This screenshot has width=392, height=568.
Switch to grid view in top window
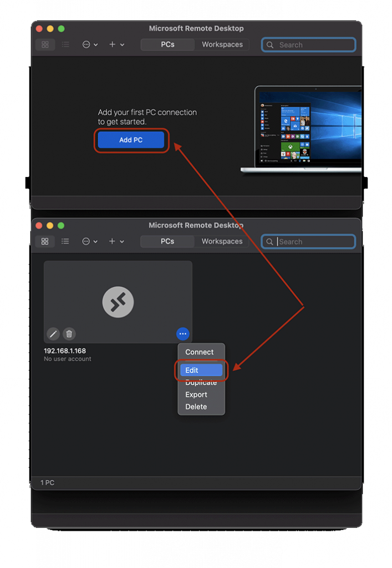point(45,44)
